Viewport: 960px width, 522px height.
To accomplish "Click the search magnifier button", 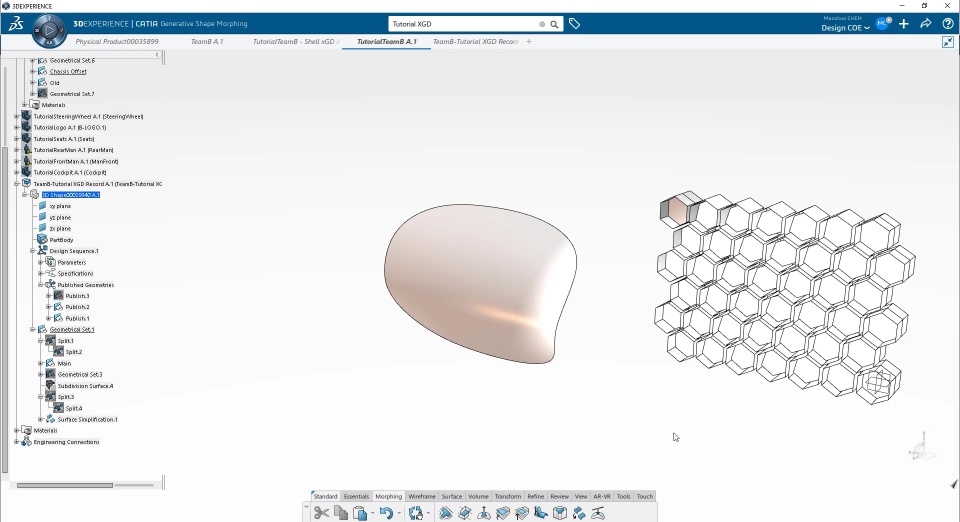I will point(554,24).
